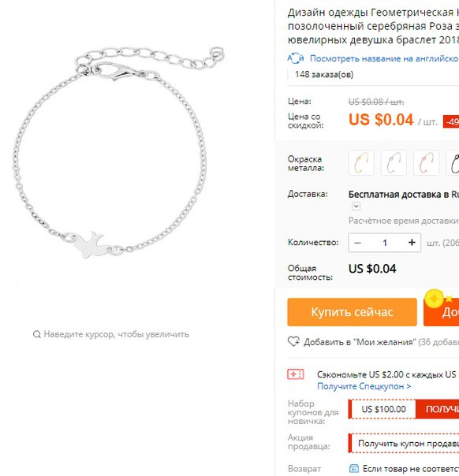The height and width of the screenshot is (476, 459).
Task: Select the third rose gold color swatch
Action: [426, 162]
